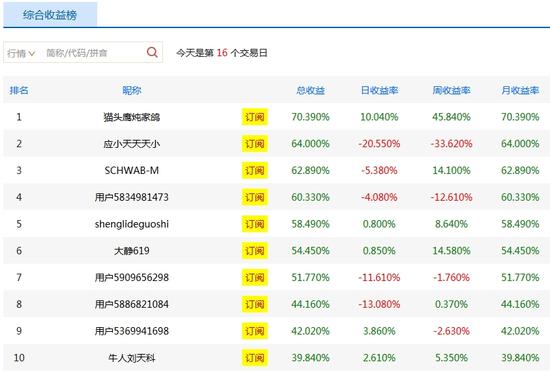The height and width of the screenshot is (372, 550).
Task: Sort by 总收益 column header
Action: (x=310, y=90)
